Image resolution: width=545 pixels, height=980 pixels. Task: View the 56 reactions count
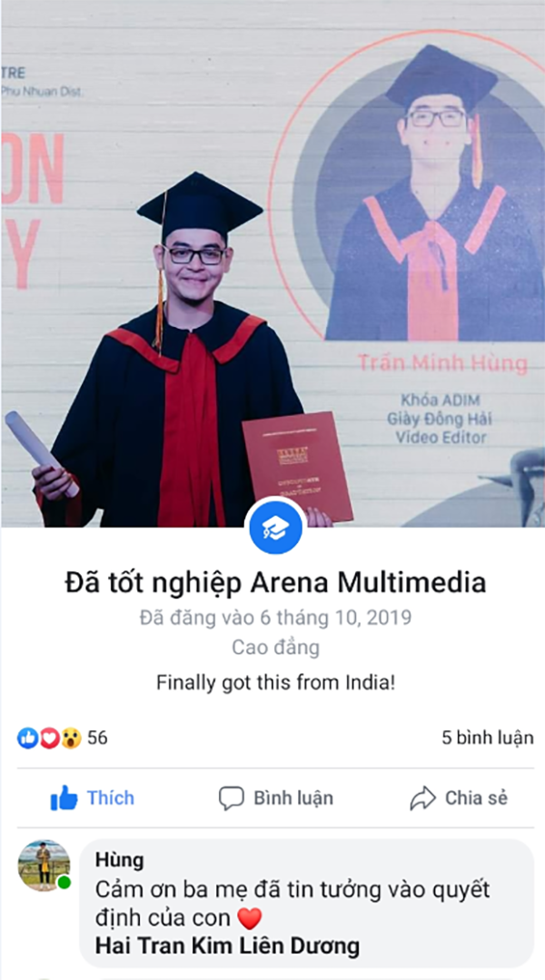(x=97, y=738)
